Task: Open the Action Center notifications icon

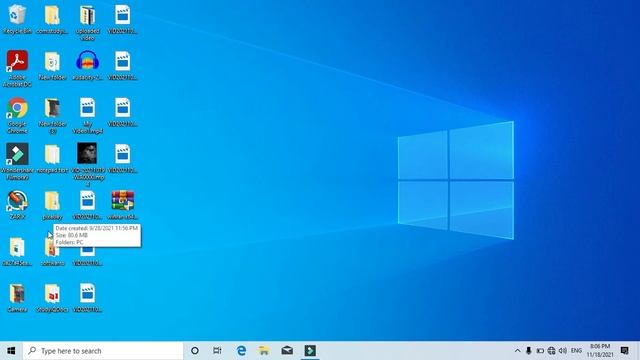Action: pos(624,351)
